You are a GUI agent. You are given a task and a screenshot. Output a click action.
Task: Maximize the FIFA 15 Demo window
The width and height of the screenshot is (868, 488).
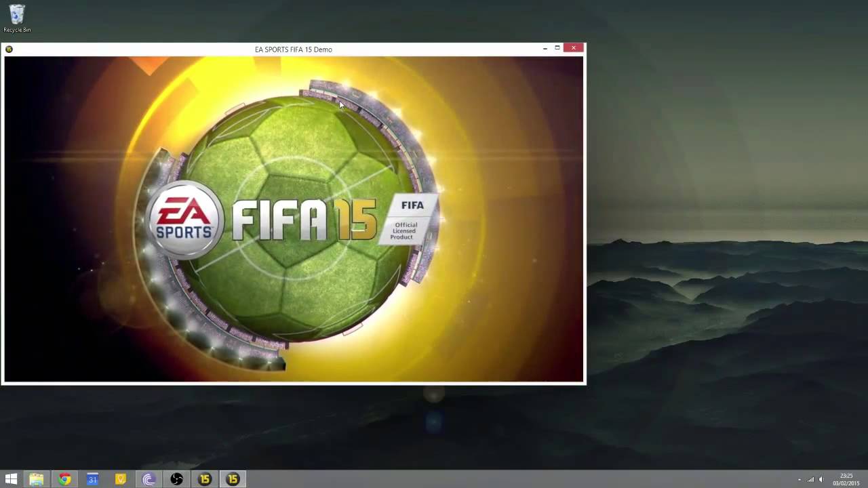(x=557, y=48)
